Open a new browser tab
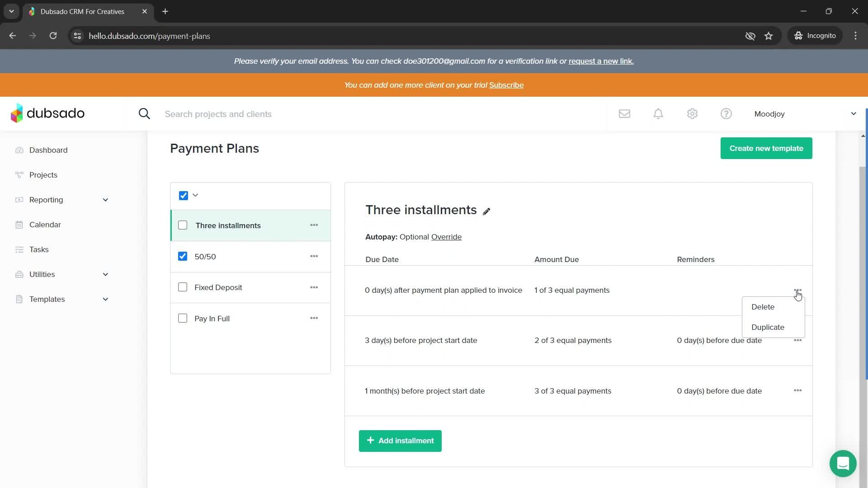Viewport: 868px width, 488px height. (x=165, y=11)
